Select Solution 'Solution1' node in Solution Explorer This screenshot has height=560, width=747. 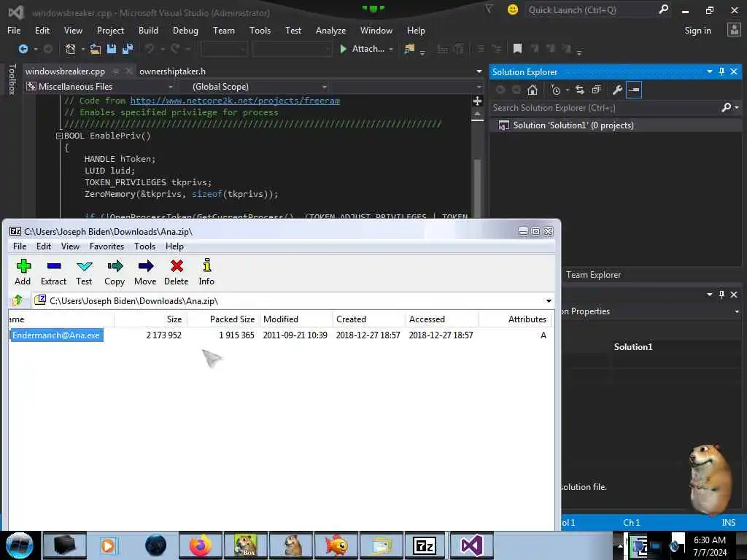[x=573, y=125]
